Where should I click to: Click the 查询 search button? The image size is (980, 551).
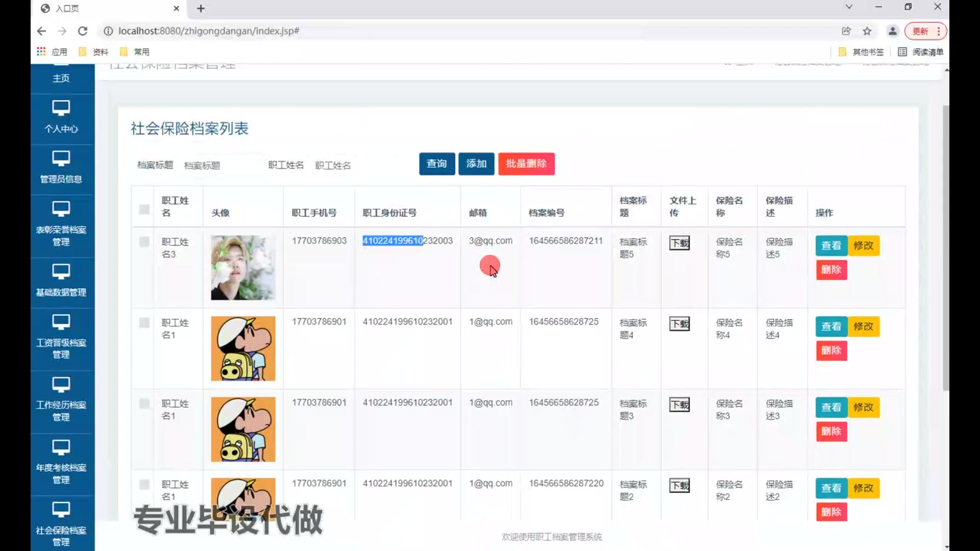pyautogui.click(x=436, y=164)
